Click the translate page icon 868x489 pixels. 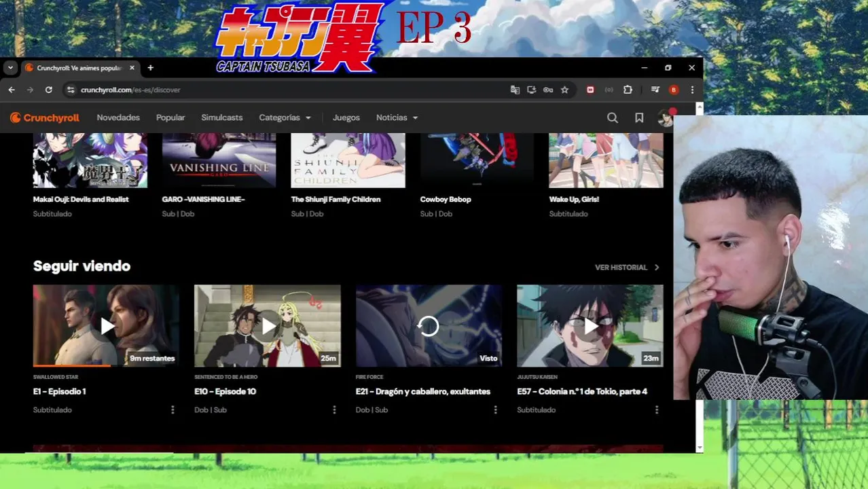click(515, 90)
